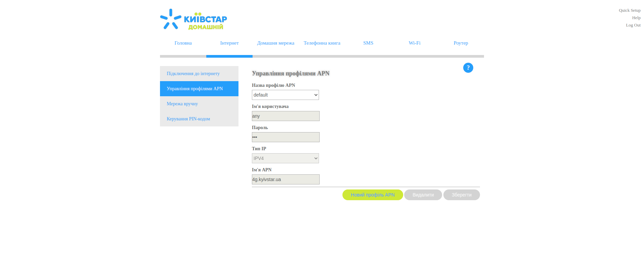The width and height of the screenshot is (644, 280).
Task: Switch to the Роутер tab
Action: coord(461,43)
